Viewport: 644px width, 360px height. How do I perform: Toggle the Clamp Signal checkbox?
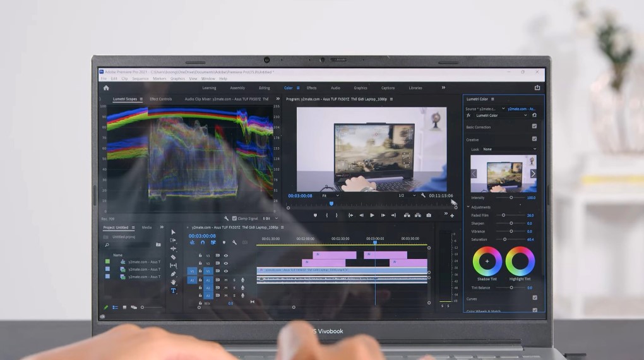click(234, 219)
